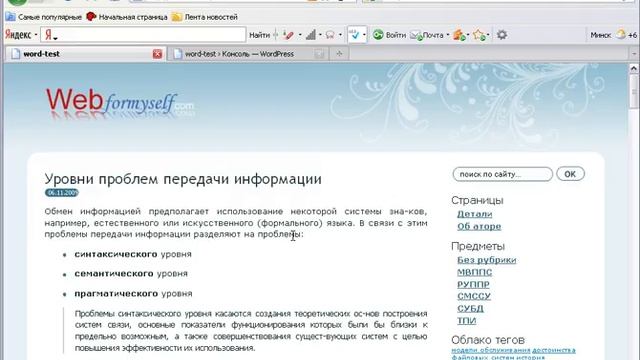
Task: Click the highlighter marker icon in Yandex bar
Action: click(288, 35)
